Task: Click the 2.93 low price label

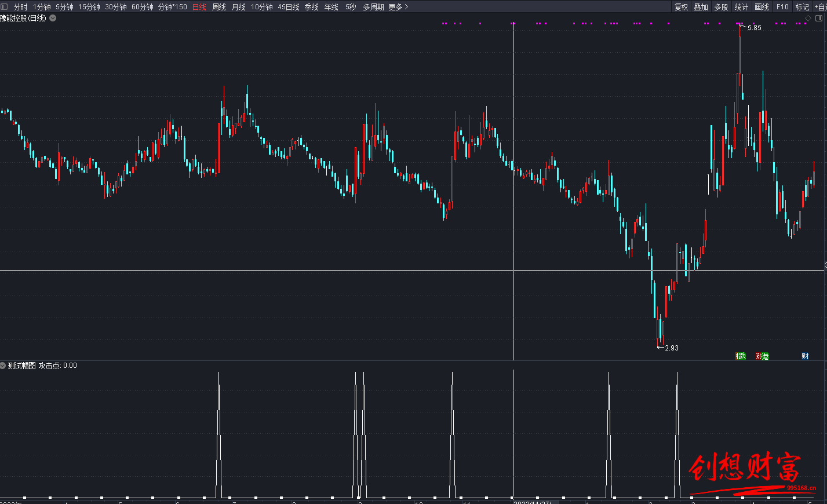Action: pyautogui.click(x=672, y=348)
